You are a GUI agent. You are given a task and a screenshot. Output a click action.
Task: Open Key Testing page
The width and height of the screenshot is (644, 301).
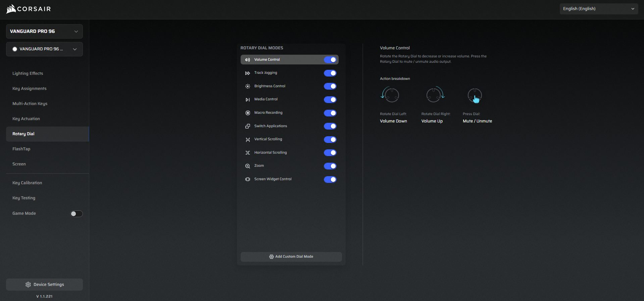(24, 198)
